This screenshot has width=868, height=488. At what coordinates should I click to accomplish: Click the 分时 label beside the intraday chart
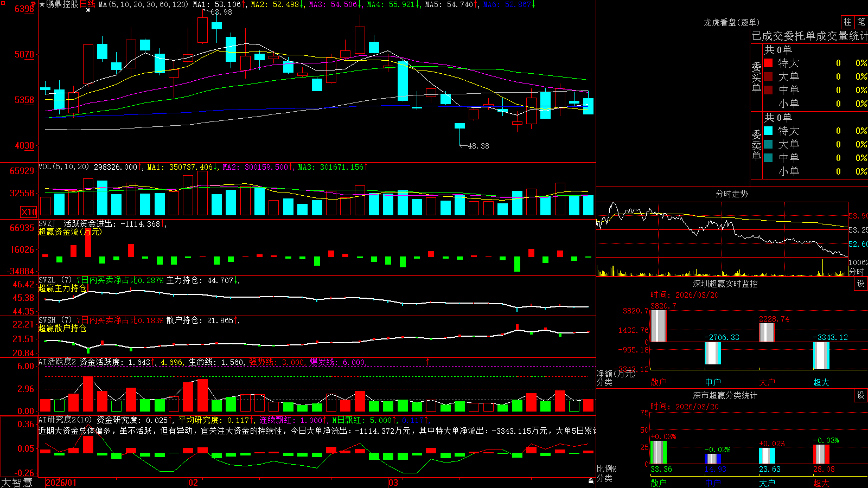857,272
